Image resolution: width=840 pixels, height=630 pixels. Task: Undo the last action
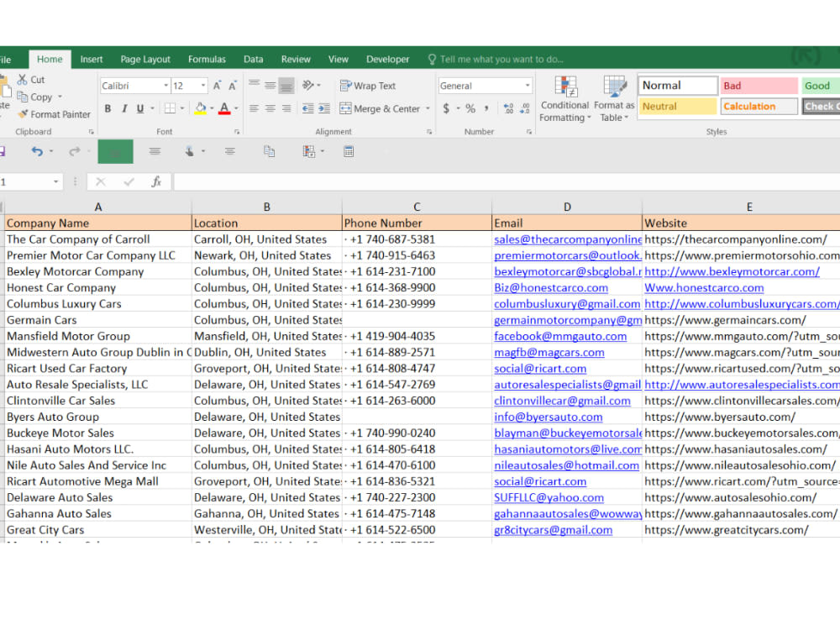[36, 151]
